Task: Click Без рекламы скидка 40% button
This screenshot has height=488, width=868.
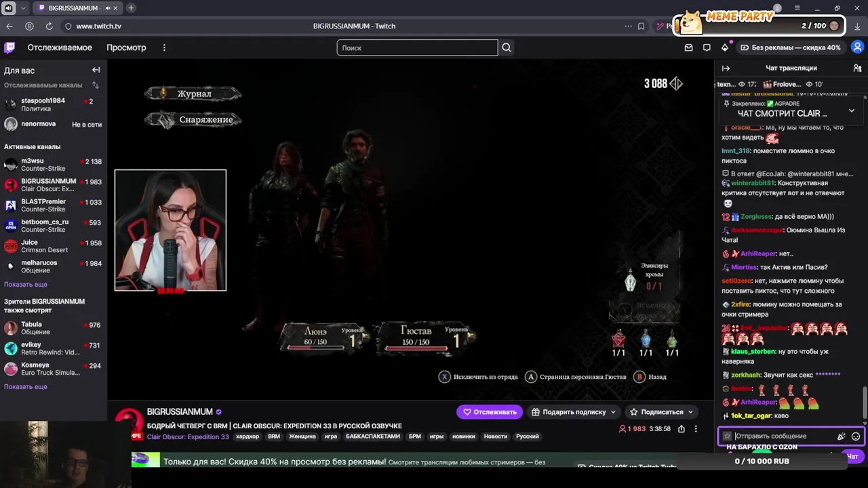Action: click(791, 47)
